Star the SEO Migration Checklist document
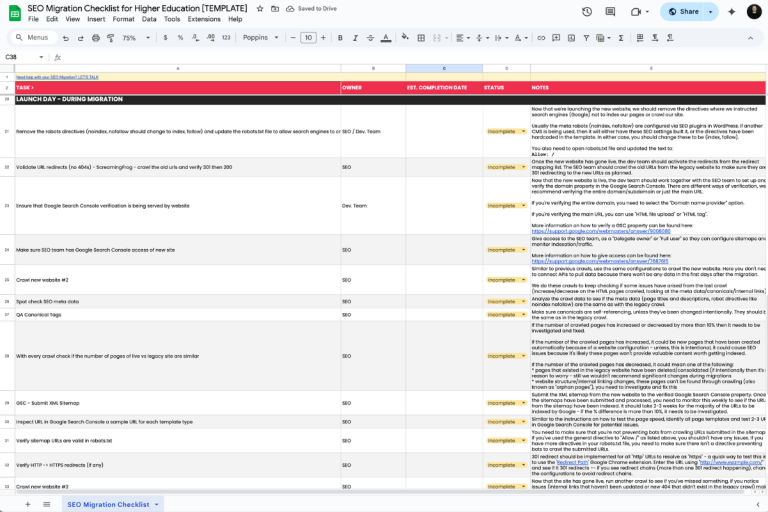Screen dimensions: 768x512 click(260, 9)
